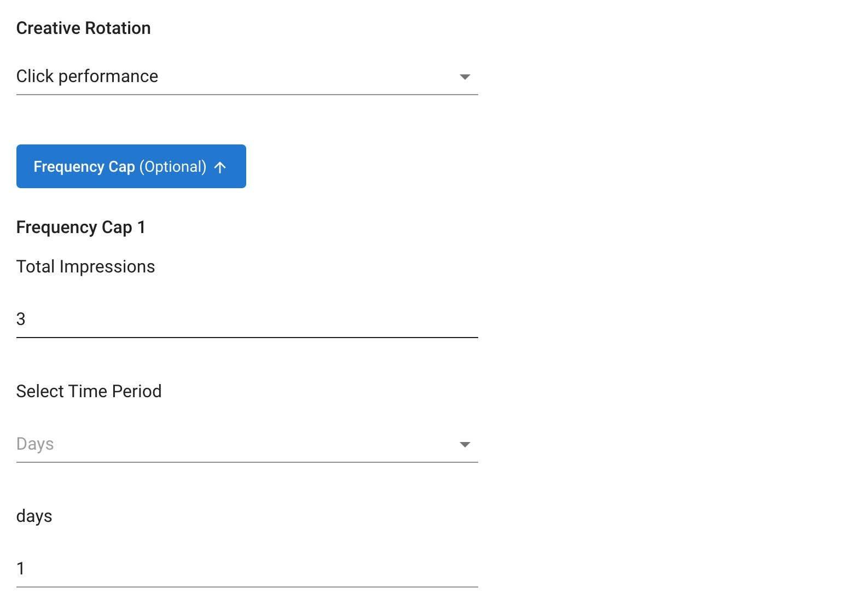The height and width of the screenshot is (616, 859).
Task: Click the Total Impressions label
Action: click(85, 266)
